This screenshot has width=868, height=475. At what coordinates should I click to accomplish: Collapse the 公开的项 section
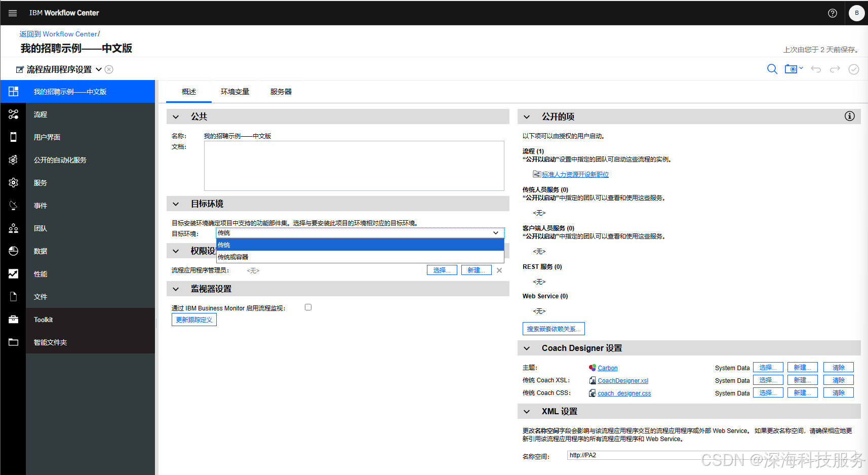pyautogui.click(x=527, y=117)
